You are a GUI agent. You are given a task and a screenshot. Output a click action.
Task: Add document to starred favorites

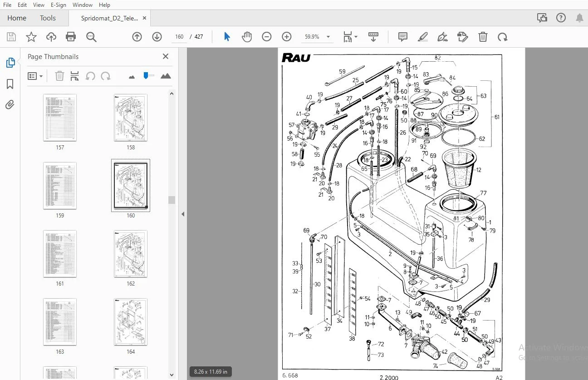(x=31, y=37)
